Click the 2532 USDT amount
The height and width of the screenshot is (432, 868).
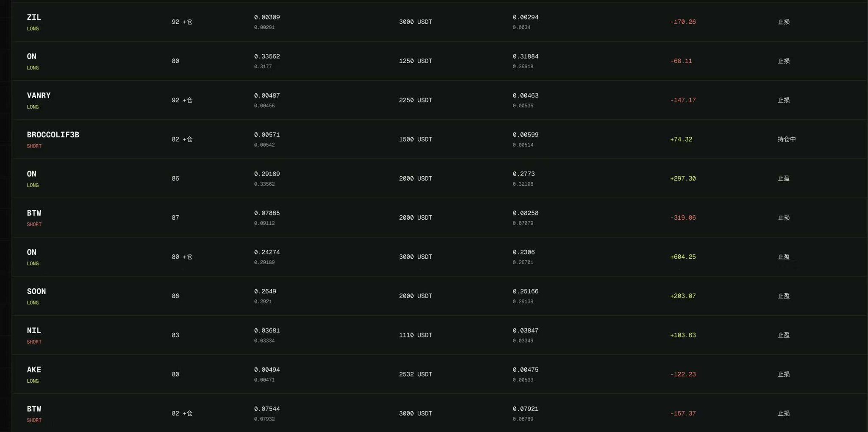coord(415,374)
